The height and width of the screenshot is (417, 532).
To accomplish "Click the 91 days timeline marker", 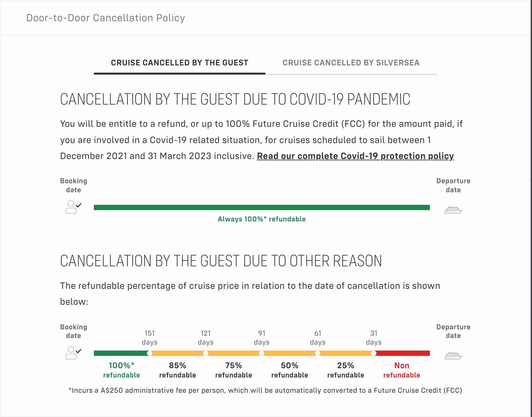I will coord(262,353).
